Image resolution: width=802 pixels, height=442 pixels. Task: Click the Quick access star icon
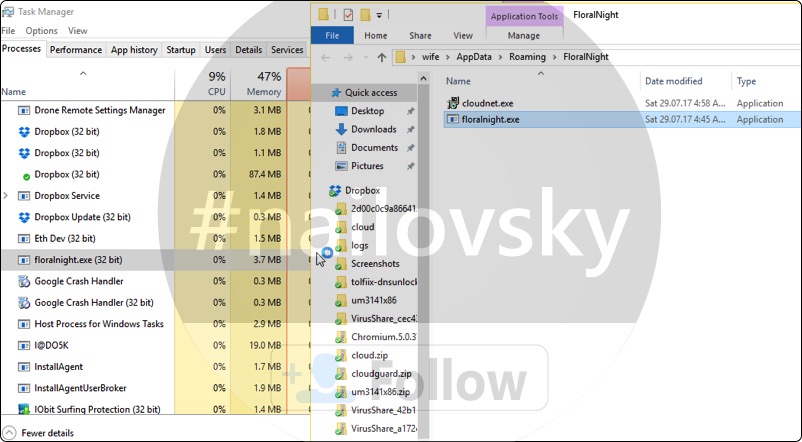(x=336, y=93)
